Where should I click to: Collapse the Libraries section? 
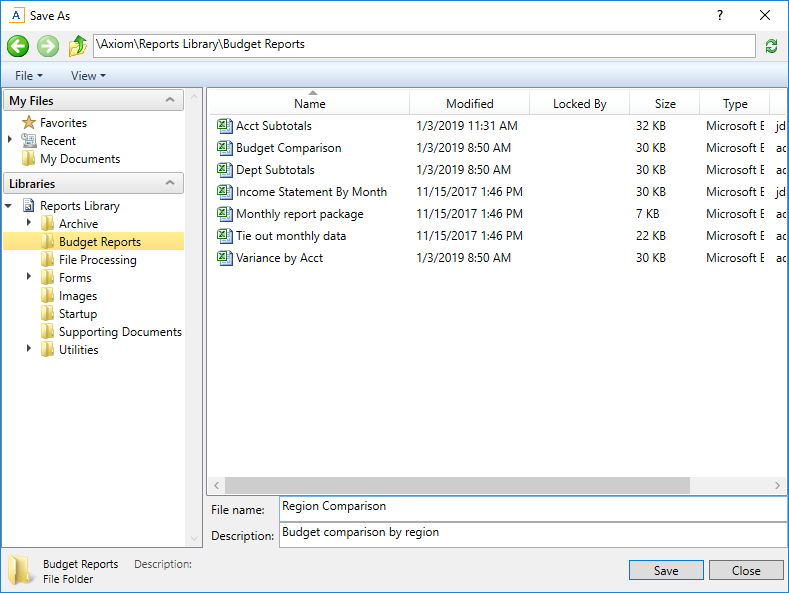170,184
